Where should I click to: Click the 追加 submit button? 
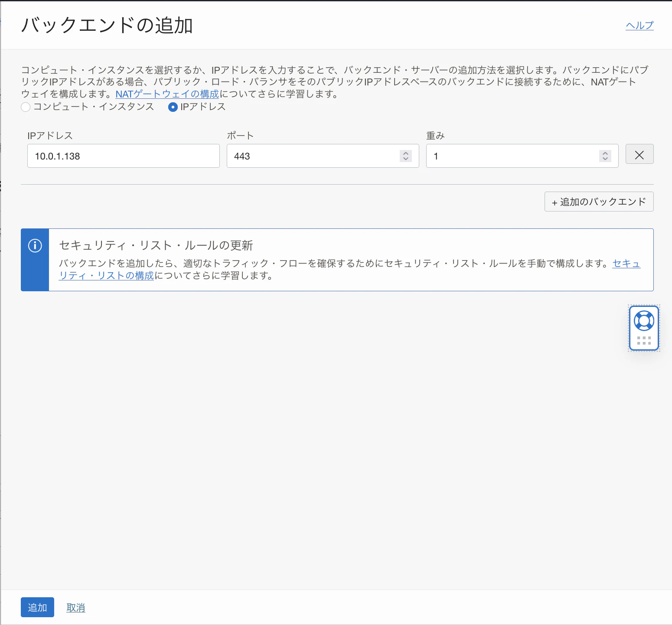tap(37, 607)
